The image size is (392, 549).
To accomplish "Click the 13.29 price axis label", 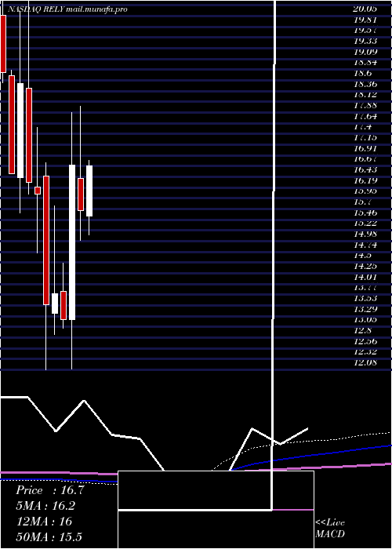I will 365,309.
